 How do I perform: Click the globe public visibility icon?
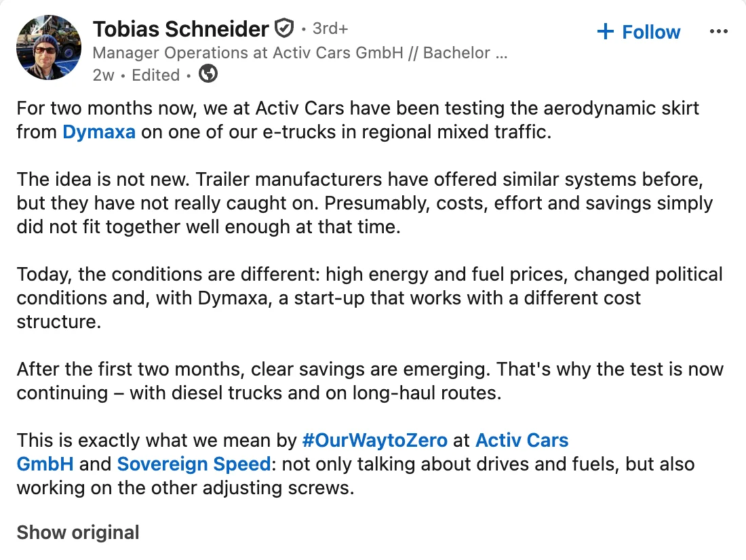(208, 74)
